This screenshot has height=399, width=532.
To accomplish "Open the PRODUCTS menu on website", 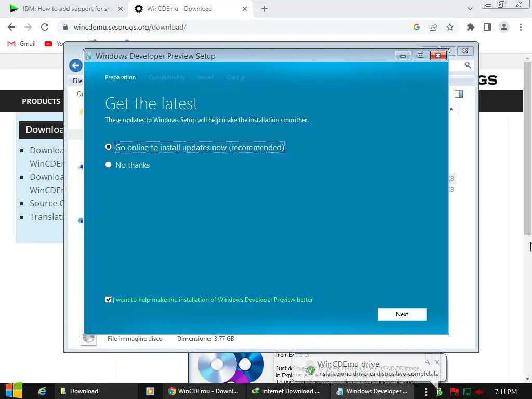I will click(41, 101).
